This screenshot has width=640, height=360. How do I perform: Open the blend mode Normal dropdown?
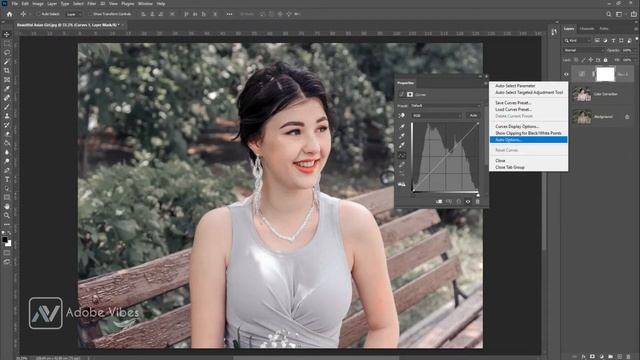[583, 50]
